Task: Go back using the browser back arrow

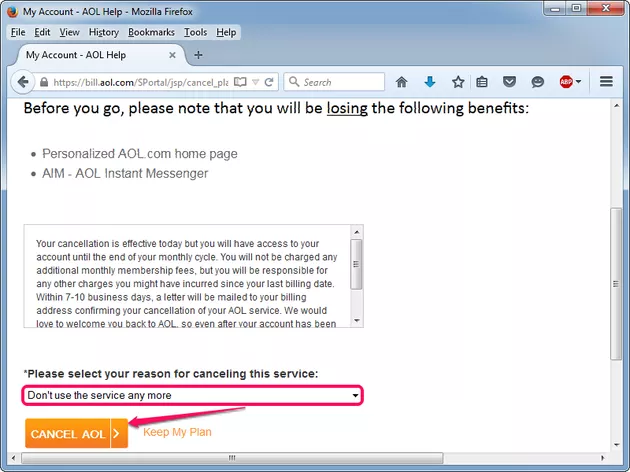Action: pyautogui.click(x=23, y=82)
